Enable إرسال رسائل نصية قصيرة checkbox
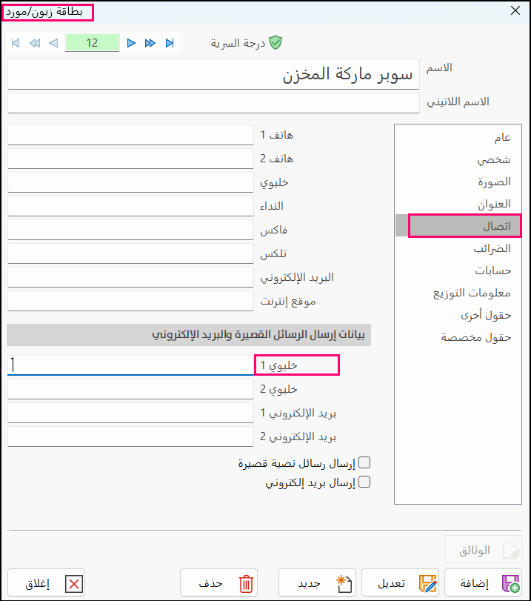The image size is (531, 601). pos(364,463)
